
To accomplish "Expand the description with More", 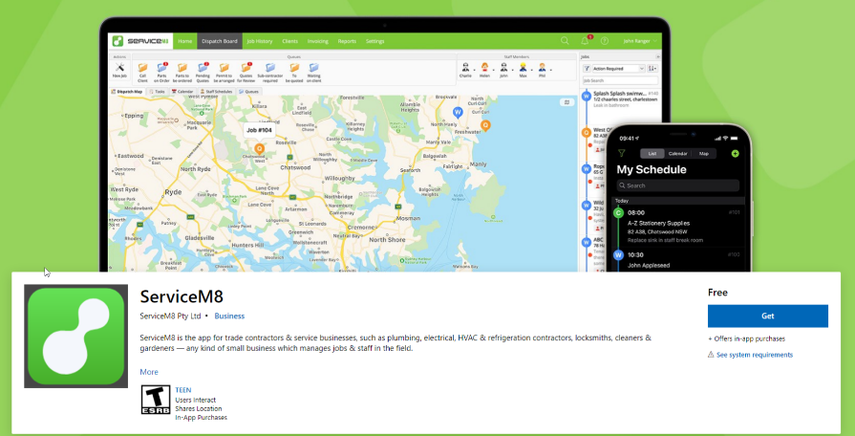I will 149,372.
